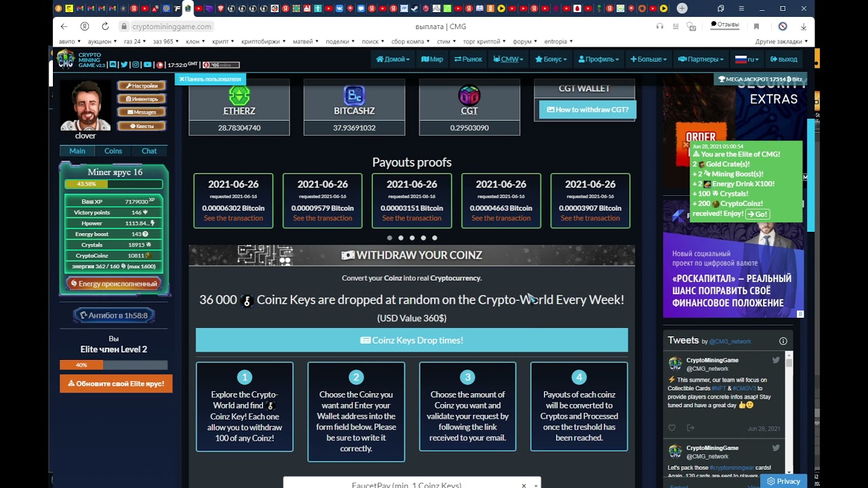
Task: Click the headphones icon in address bar
Action: 660,26
